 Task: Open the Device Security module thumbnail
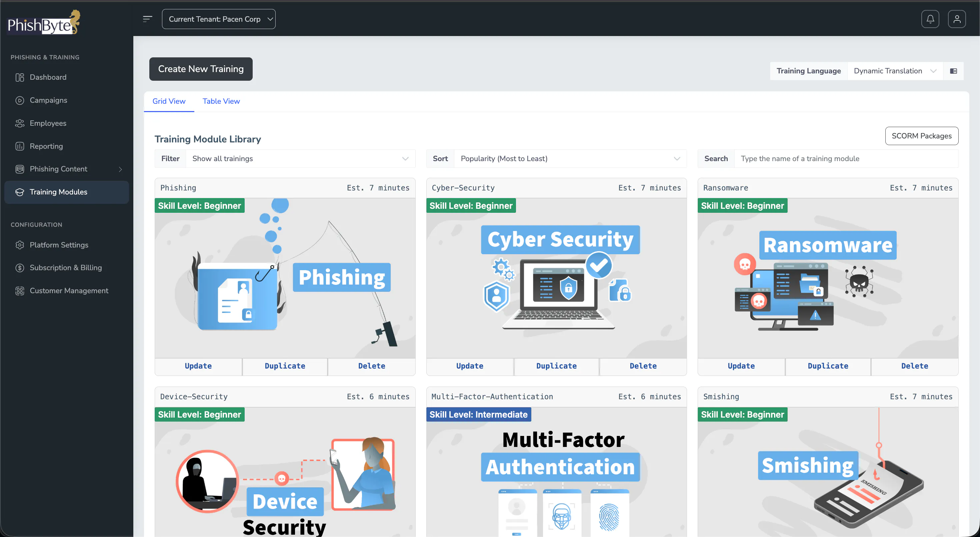click(285, 472)
